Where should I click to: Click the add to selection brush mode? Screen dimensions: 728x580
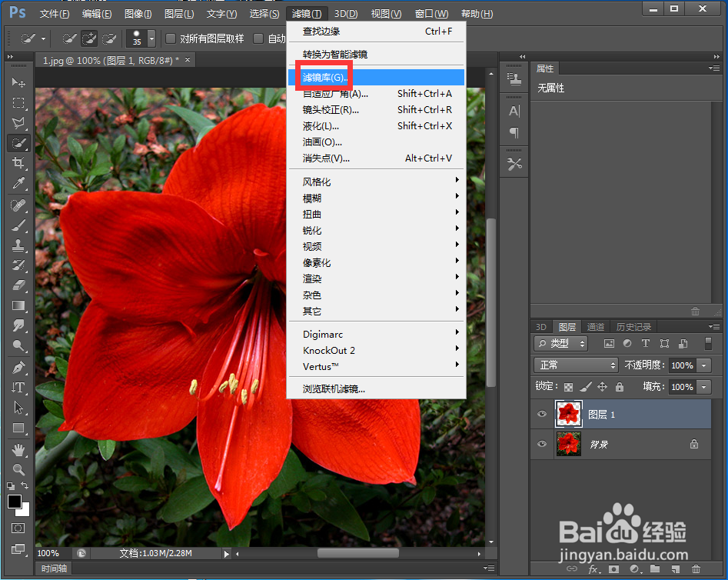click(x=89, y=38)
